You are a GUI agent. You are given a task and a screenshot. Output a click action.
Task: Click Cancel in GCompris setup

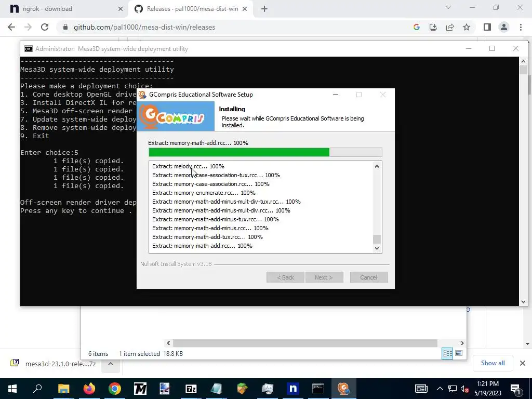[369, 277]
